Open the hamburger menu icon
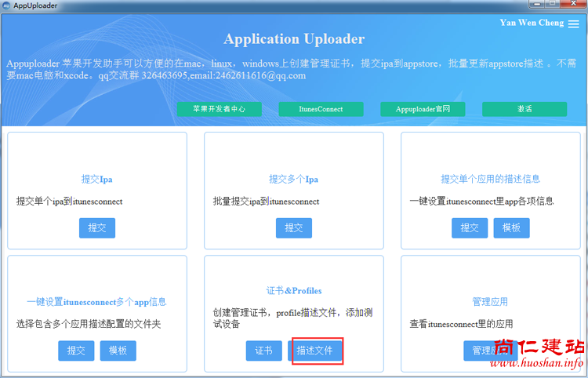This screenshot has width=588, height=378. pos(574,24)
